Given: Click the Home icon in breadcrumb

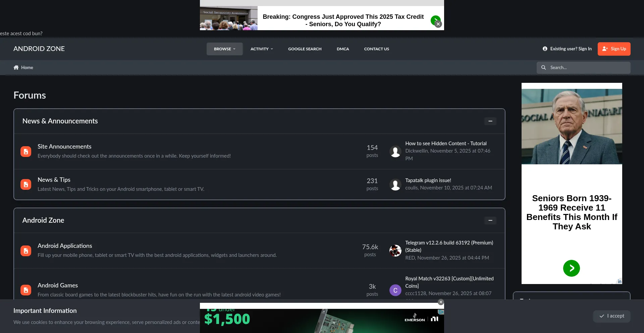Looking at the screenshot, I should click(x=16, y=67).
